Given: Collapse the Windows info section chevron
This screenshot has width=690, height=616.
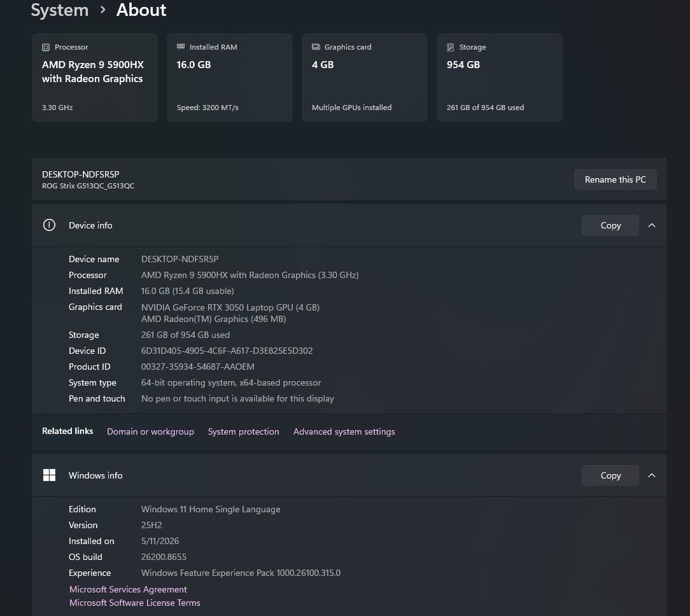Looking at the screenshot, I should pyautogui.click(x=652, y=475).
